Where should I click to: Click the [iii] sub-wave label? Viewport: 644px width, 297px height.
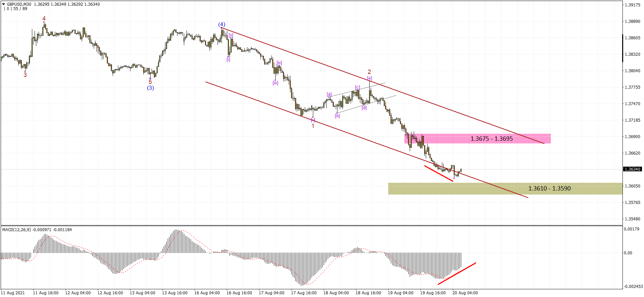pyautogui.click(x=275, y=83)
